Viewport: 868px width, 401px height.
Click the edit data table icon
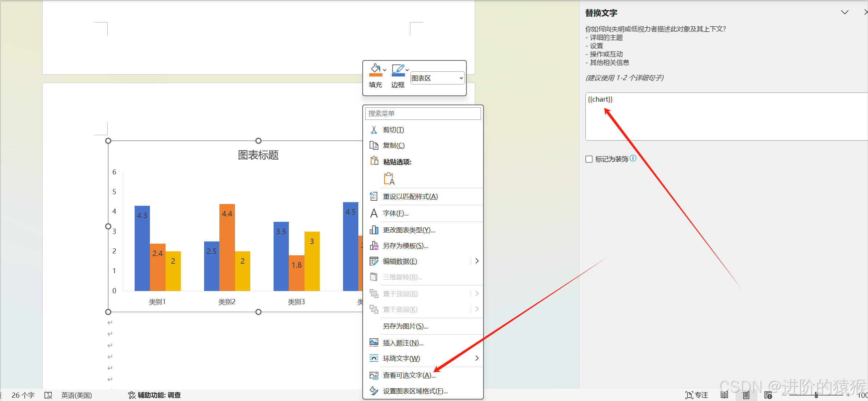click(374, 262)
